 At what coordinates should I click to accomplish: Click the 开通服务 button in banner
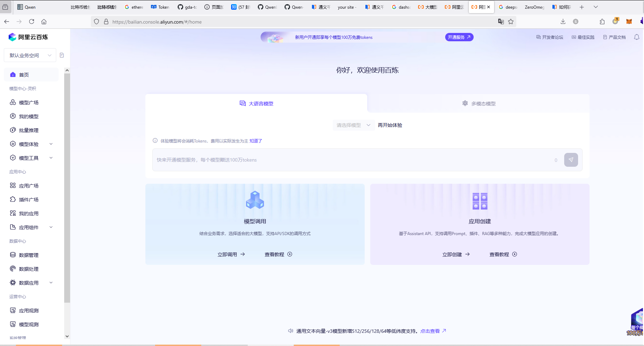pos(459,37)
